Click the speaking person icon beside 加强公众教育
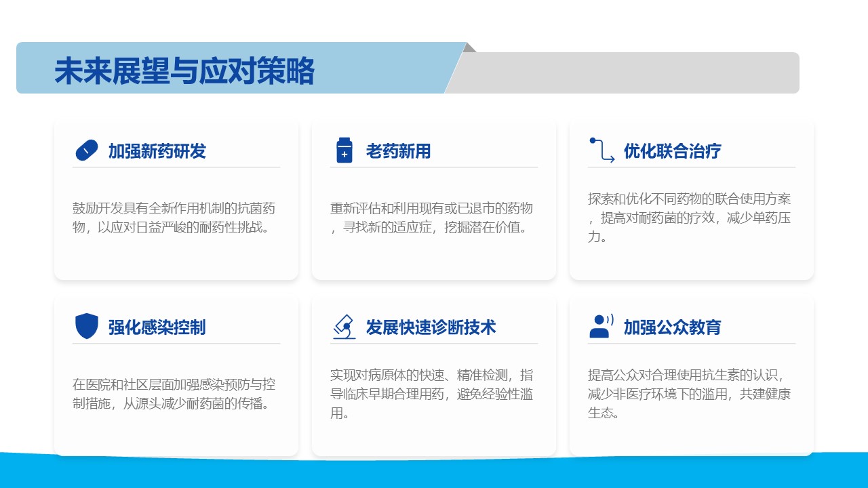Screen dimensions: 868x488 (x=601, y=326)
